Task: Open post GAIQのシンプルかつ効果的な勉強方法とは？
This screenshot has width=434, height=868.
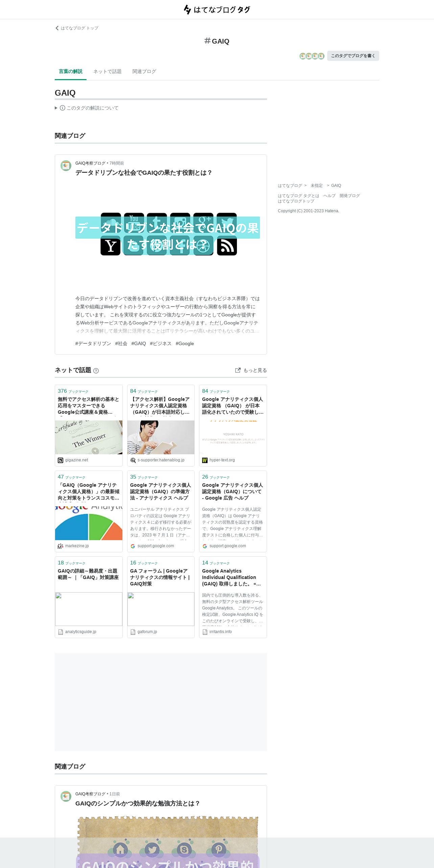Action: point(138,803)
